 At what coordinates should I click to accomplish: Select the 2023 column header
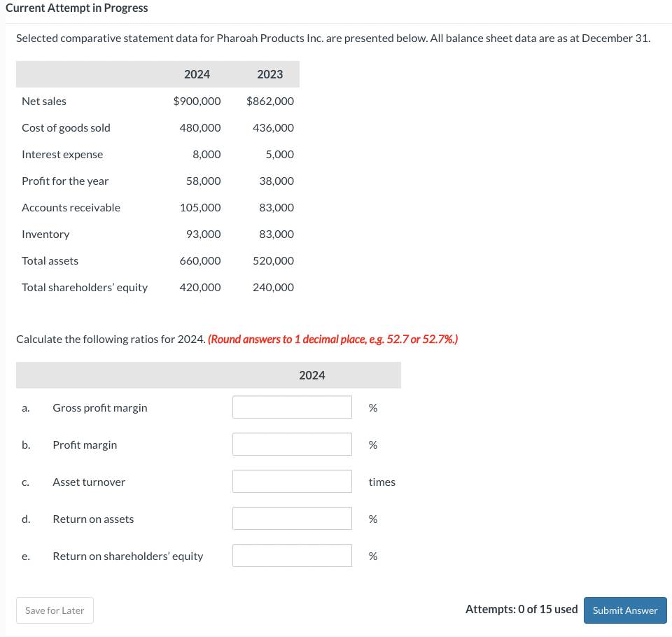click(x=270, y=73)
